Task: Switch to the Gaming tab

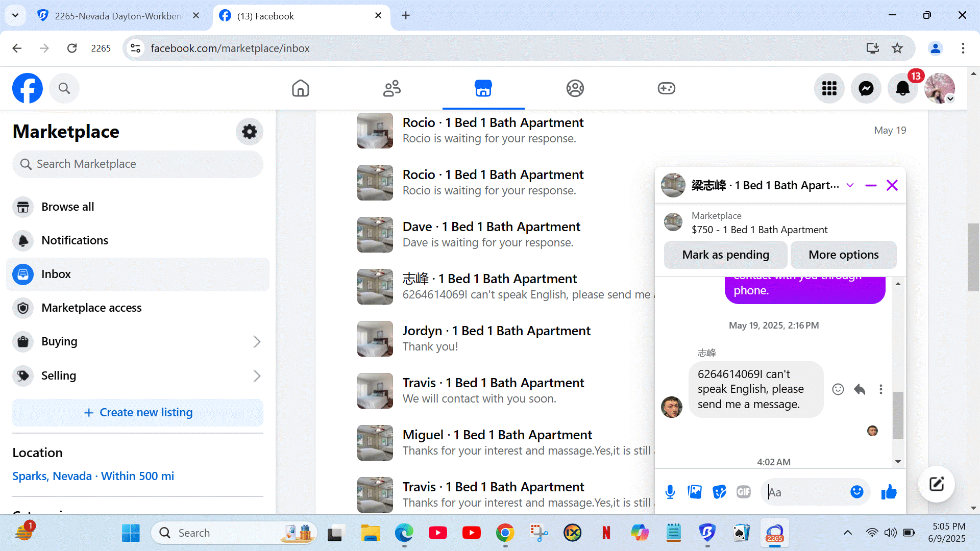Action: tap(666, 88)
